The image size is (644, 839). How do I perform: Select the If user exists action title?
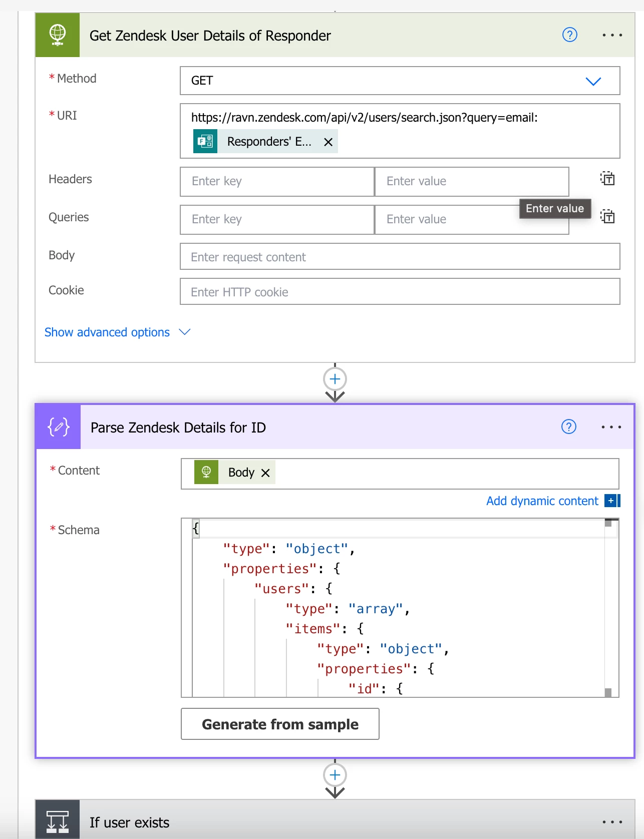[x=129, y=822]
